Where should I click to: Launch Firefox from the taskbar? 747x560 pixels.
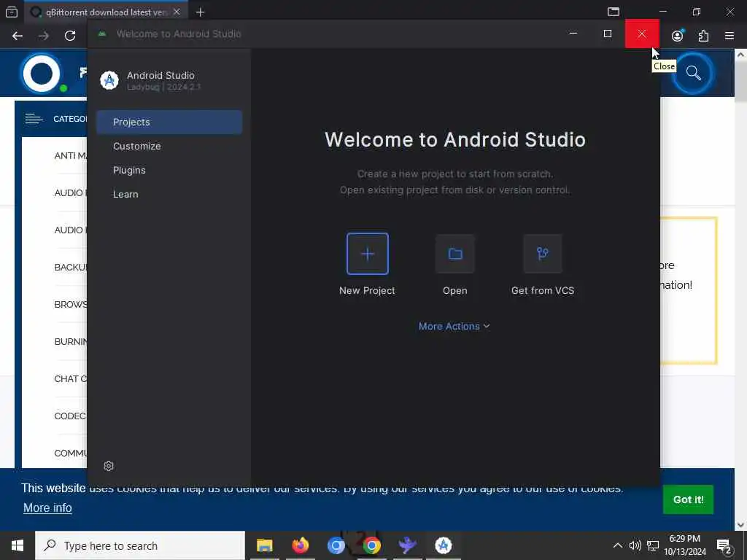click(x=300, y=545)
